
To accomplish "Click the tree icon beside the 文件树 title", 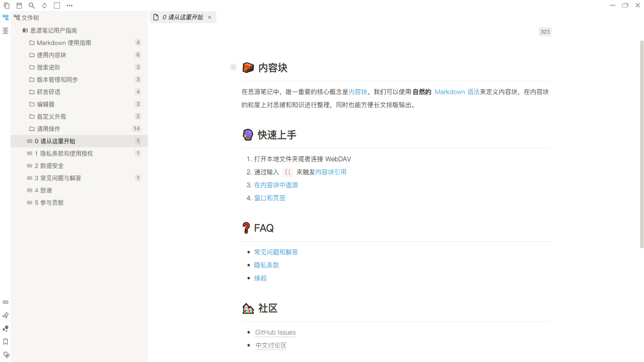I will tap(17, 18).
